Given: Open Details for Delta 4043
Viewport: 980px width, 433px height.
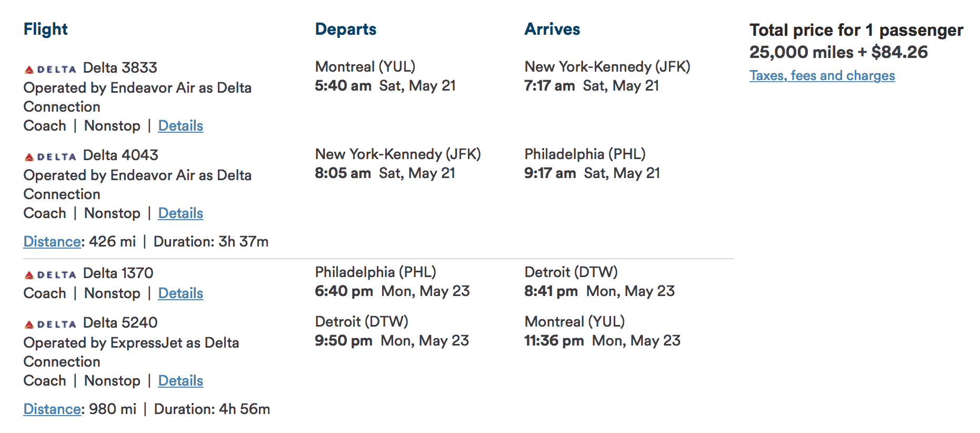Looking at the screenshot, I should coord(181,213).
